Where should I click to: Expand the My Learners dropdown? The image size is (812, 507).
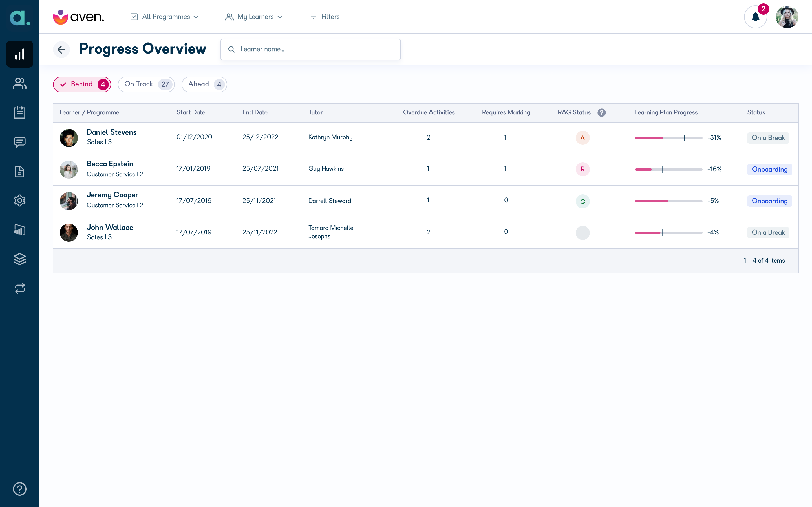254,17
